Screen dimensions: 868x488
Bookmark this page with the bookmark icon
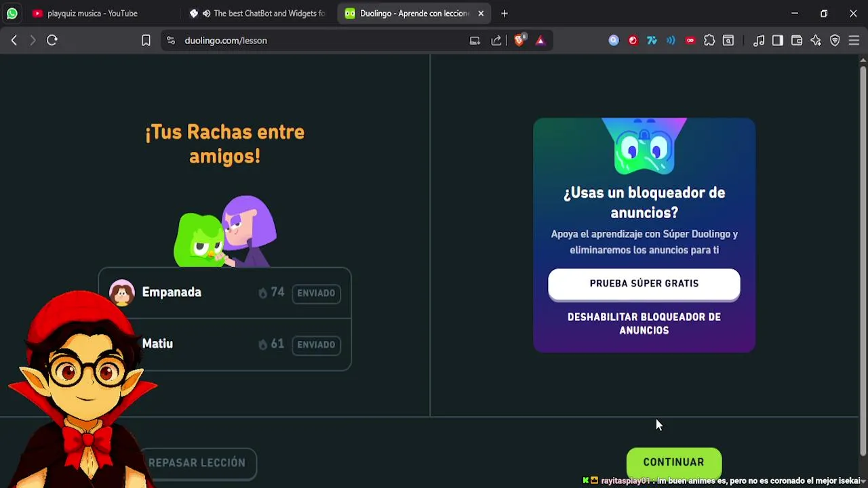click(146, 41)
